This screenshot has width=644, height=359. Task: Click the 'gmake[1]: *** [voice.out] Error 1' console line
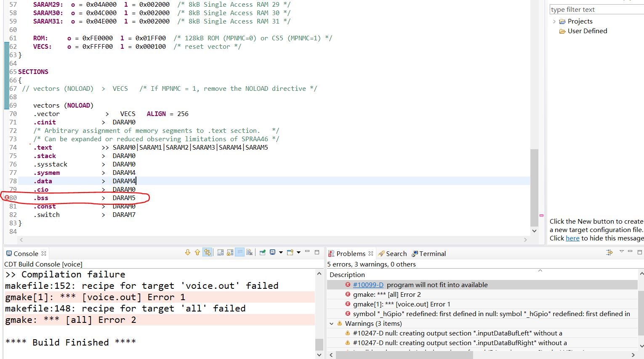tap(95, 297)
